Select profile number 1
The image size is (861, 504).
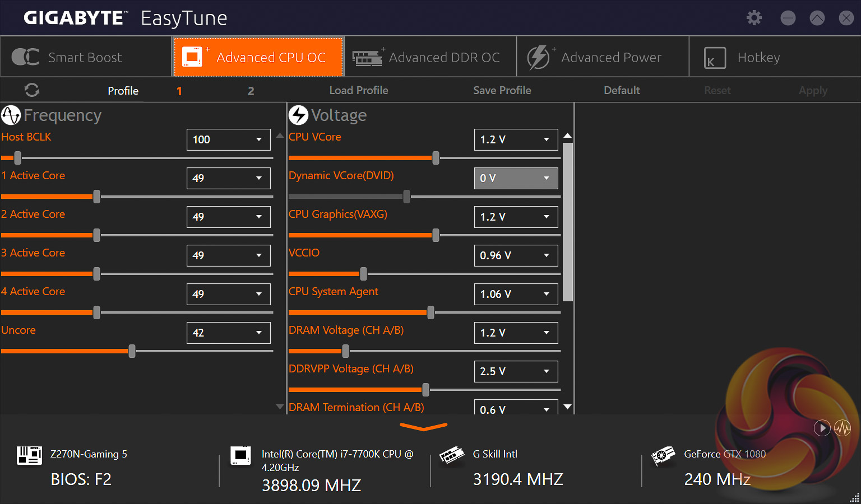179,91
